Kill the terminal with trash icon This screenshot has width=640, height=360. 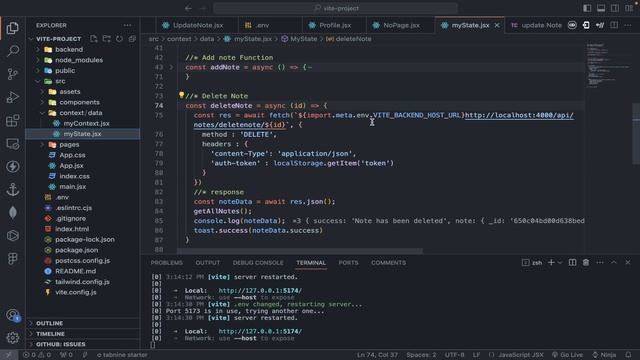pyautogui.click(x=586, y=262)
